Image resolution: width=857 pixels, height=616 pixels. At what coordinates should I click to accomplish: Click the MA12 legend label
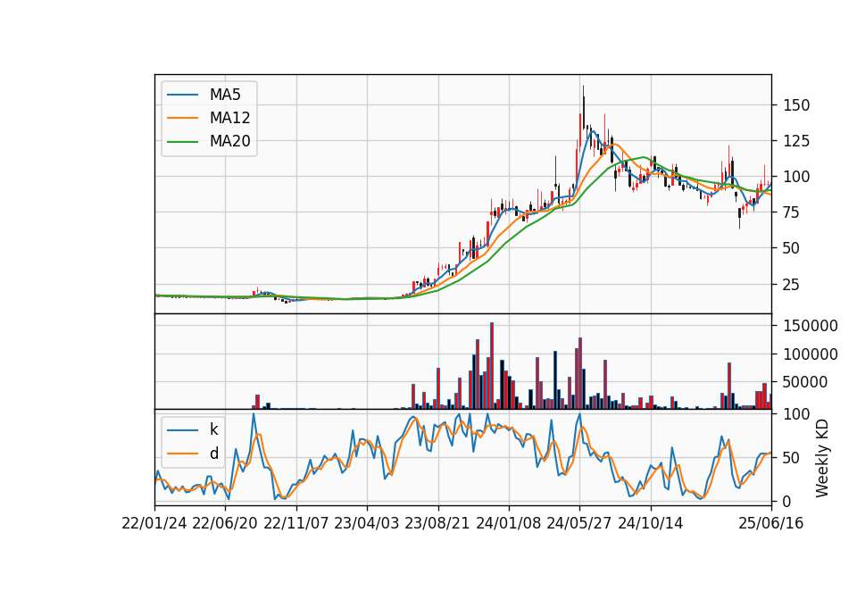pyautogui.click(x=229, y=118)
